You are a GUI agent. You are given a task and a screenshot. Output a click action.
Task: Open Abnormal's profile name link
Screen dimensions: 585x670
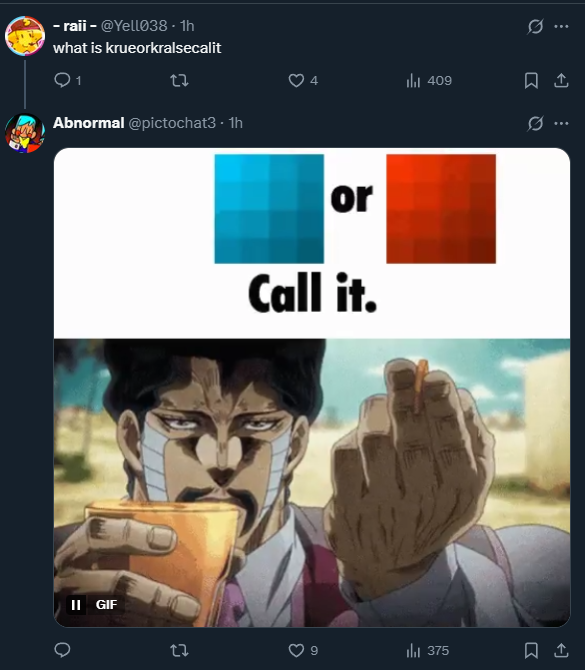coord(88,123)
